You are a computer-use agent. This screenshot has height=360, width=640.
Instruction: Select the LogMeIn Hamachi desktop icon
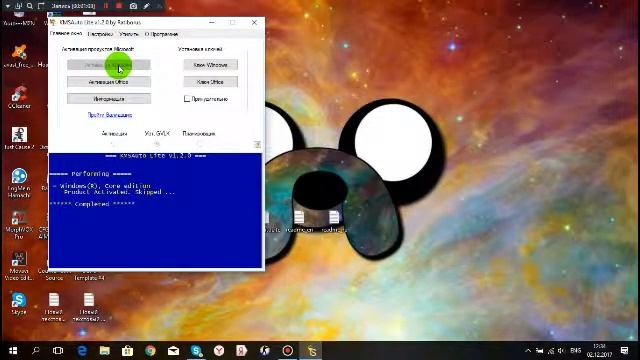[19, 183]
